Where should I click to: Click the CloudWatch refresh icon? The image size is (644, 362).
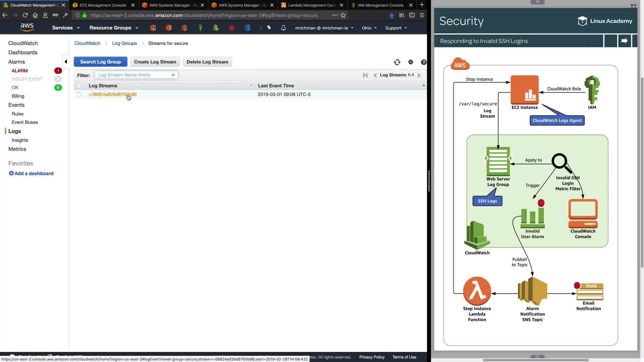click(397, 62)
